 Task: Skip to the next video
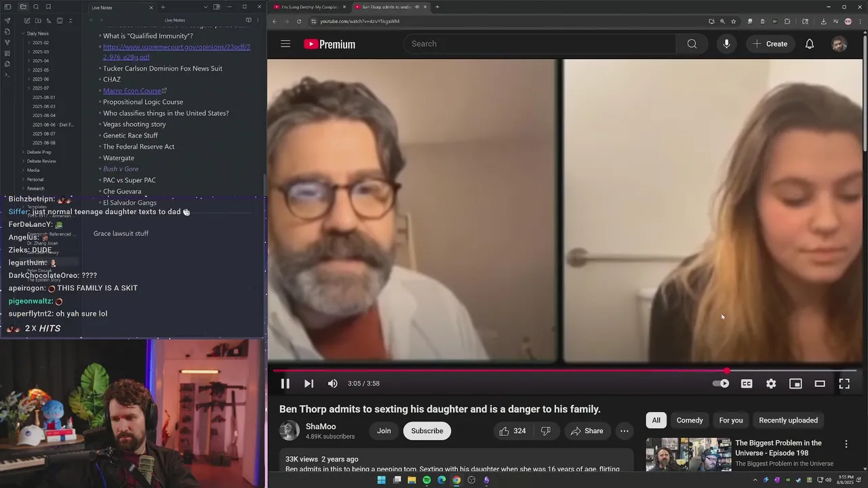309,384
